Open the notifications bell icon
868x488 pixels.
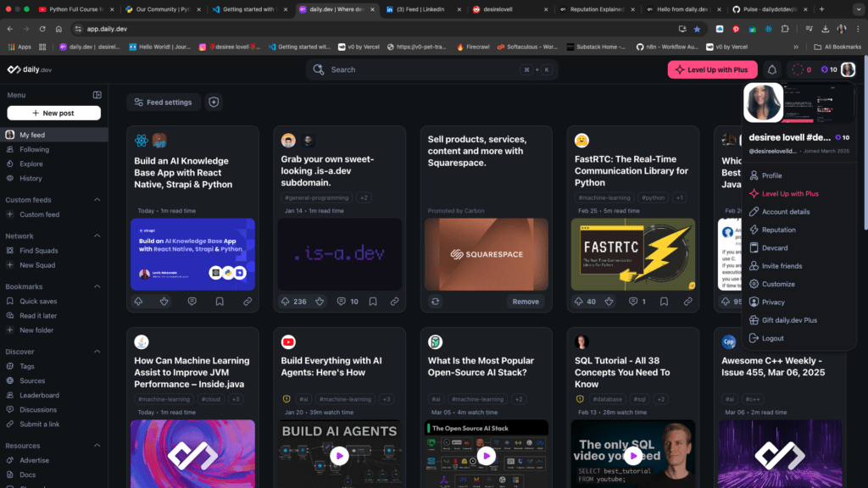coord(771,69)
